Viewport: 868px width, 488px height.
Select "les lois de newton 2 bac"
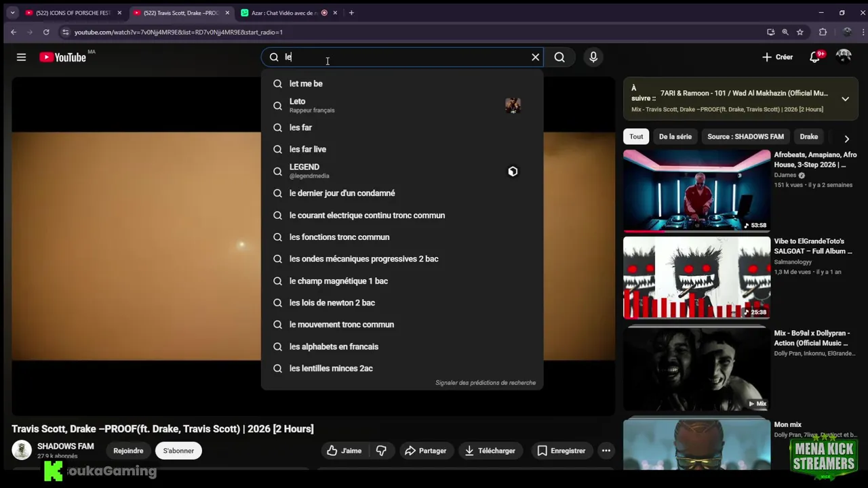click(402, 303)
